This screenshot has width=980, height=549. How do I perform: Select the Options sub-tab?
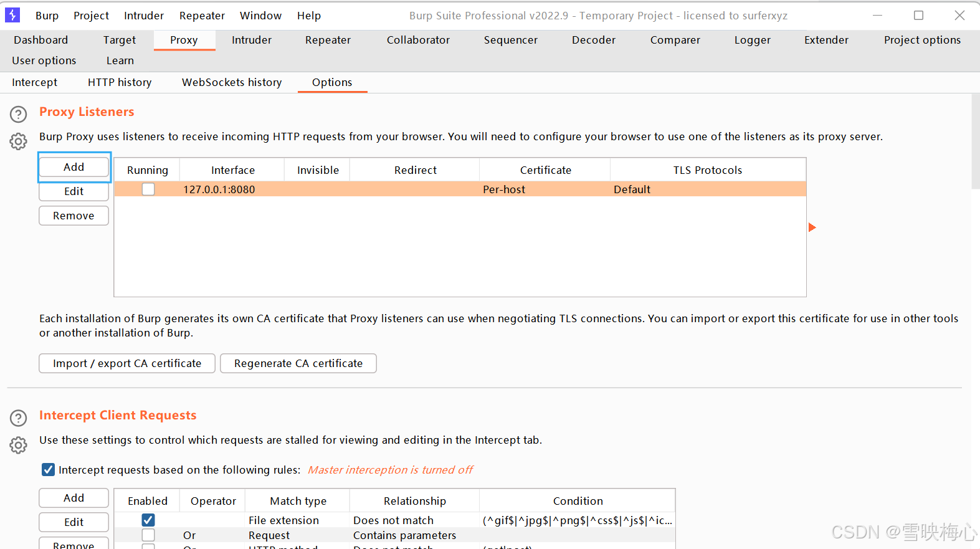[332, 82]
